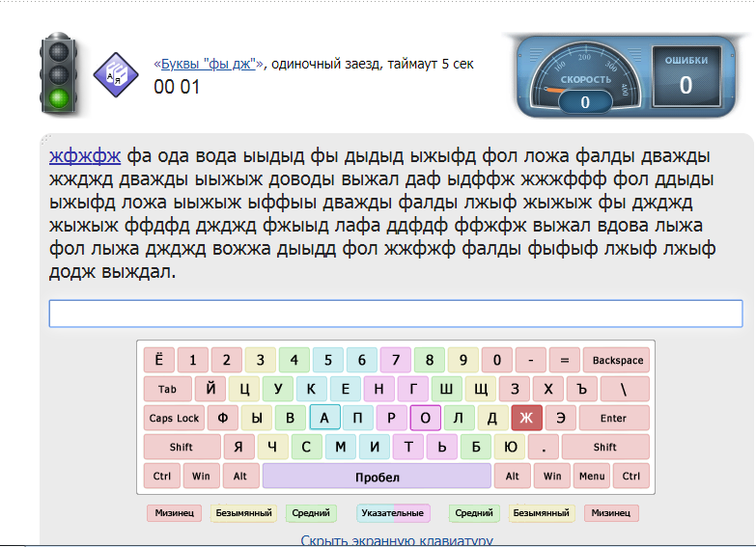The width and height of the screenshot is (756, 547).
Task: Click the 00 01 timer display
Action: click(x=177, y=87)
